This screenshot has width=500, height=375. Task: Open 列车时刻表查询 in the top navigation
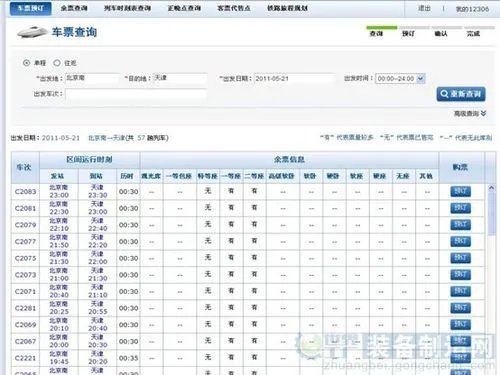[x=127, y=8]
